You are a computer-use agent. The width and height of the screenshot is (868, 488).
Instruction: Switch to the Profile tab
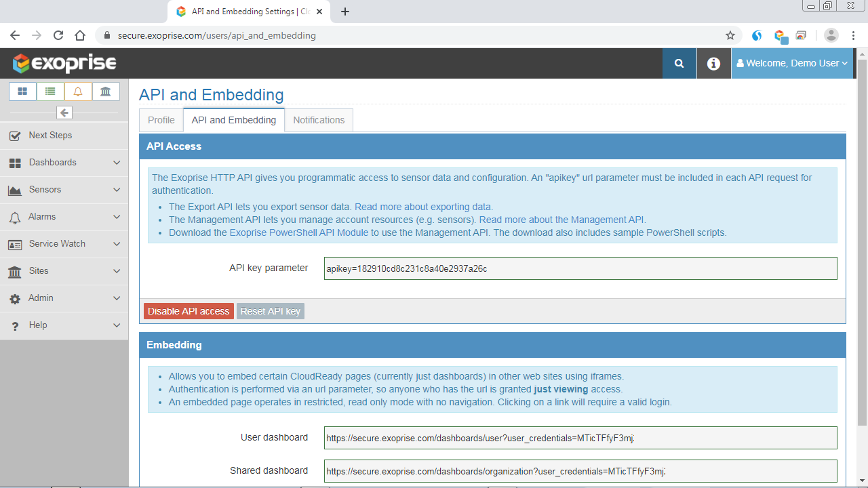(x=161, y=120)
